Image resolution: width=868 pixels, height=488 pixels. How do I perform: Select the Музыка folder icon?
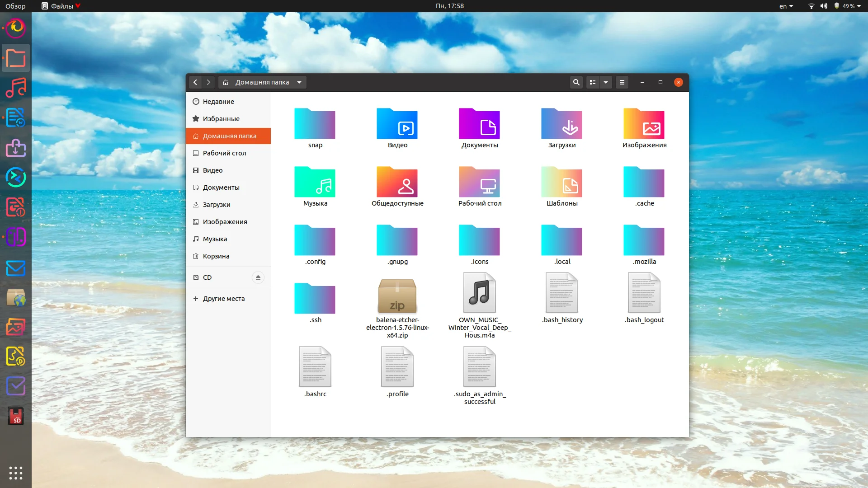coord(315,182)
